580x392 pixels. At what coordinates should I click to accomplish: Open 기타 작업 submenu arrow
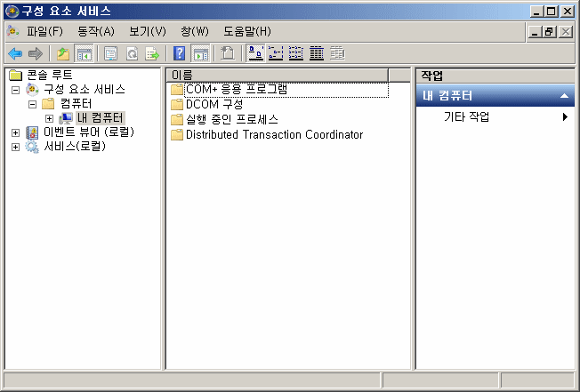pyautogui.click(x=565, y=117)
